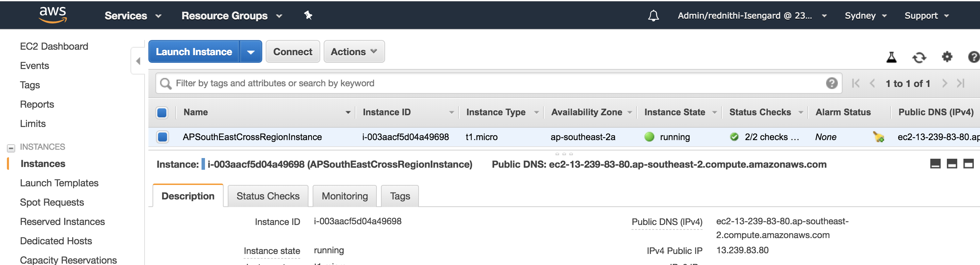Sort by the Instance State column
Screen dimensions: 980x265
point(675,112)
